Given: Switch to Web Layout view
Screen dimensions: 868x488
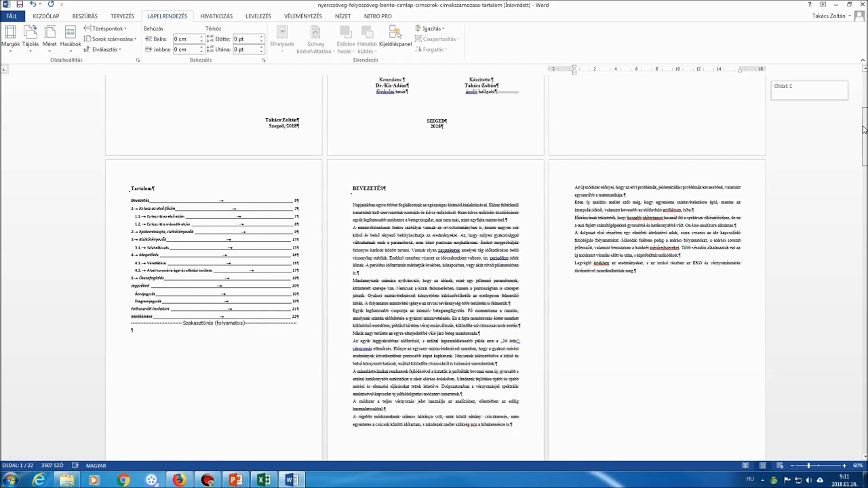Looking at the screenshot, I should tap(781, 466).
